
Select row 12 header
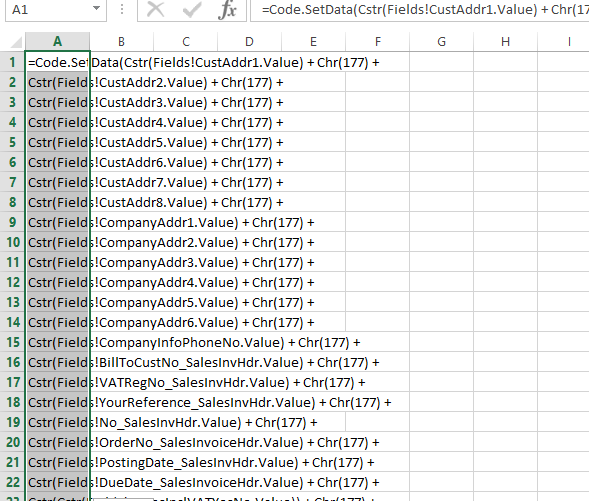coord(12,282)
